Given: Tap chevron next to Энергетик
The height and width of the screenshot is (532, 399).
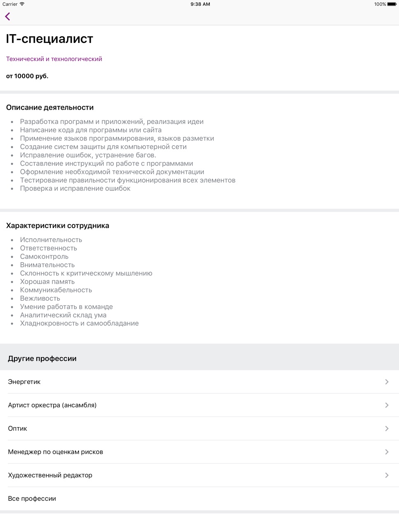Looking at the screenshot, I should pos(387,382).
